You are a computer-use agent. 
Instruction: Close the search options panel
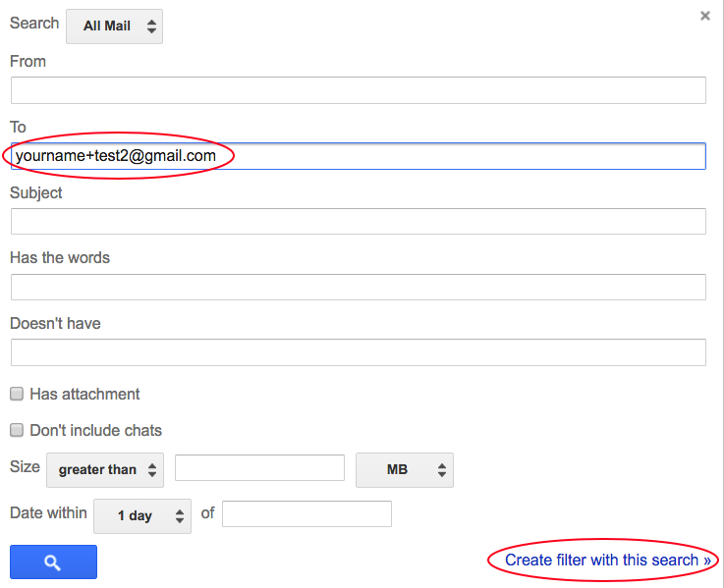coord(704,16)
